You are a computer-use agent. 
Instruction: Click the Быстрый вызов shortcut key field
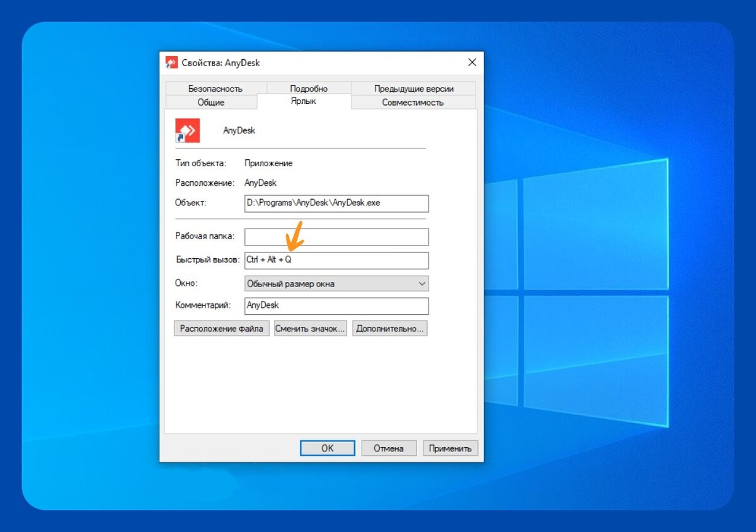(x=336, y=260)
